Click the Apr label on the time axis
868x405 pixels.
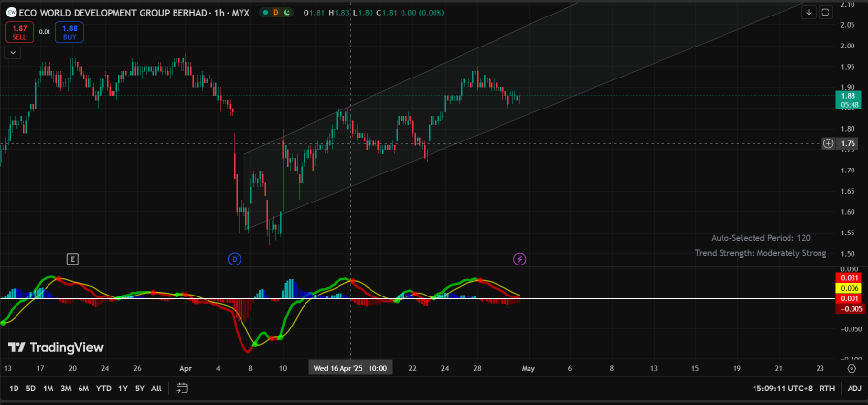[184, 368]
